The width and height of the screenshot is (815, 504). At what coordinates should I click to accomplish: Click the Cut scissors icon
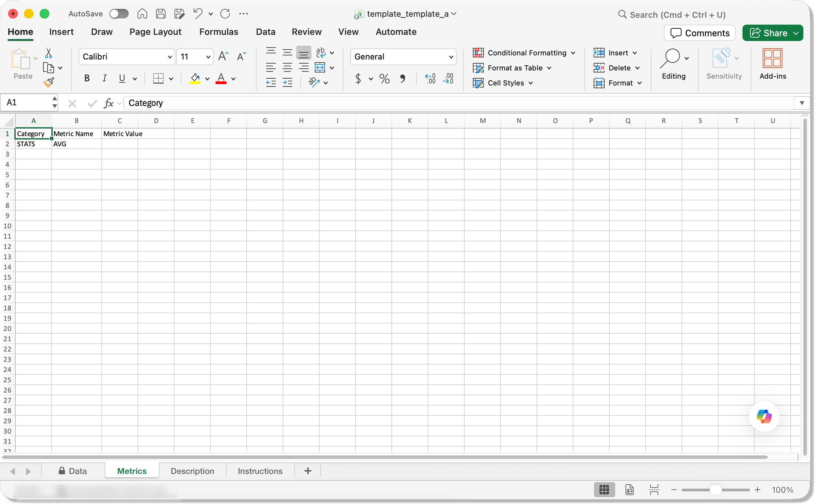coord(49,53)
